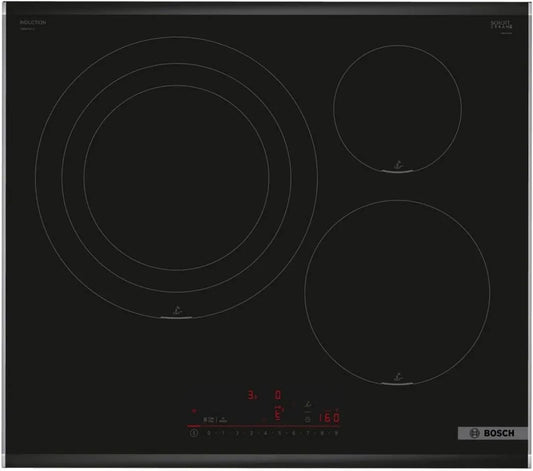Click the pan icon below the large left zone

(x=177, y=310)
